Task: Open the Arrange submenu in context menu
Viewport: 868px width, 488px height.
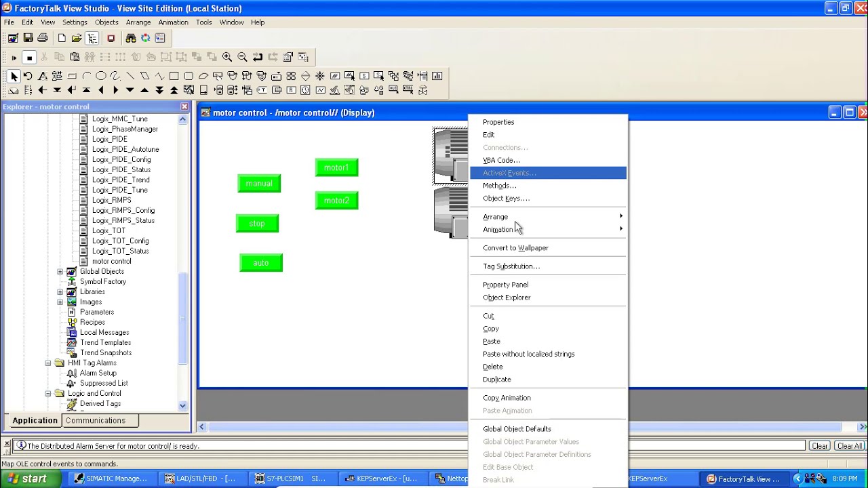Action: coord(548,217)
